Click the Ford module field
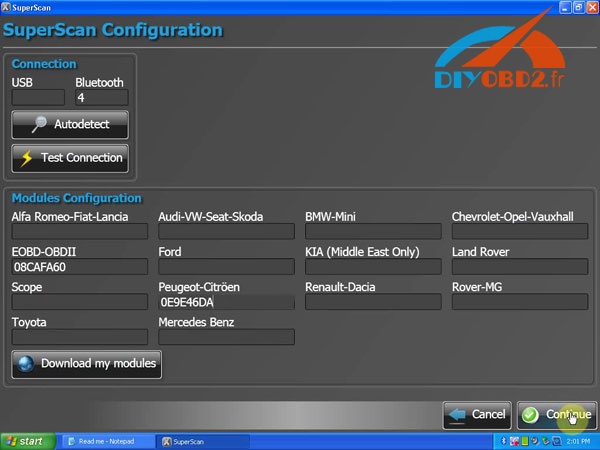 coord(227,267)
